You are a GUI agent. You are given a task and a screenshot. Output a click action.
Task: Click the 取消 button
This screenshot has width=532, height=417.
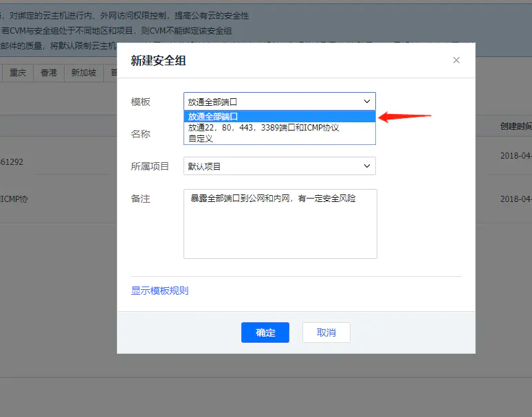(326, 333)
